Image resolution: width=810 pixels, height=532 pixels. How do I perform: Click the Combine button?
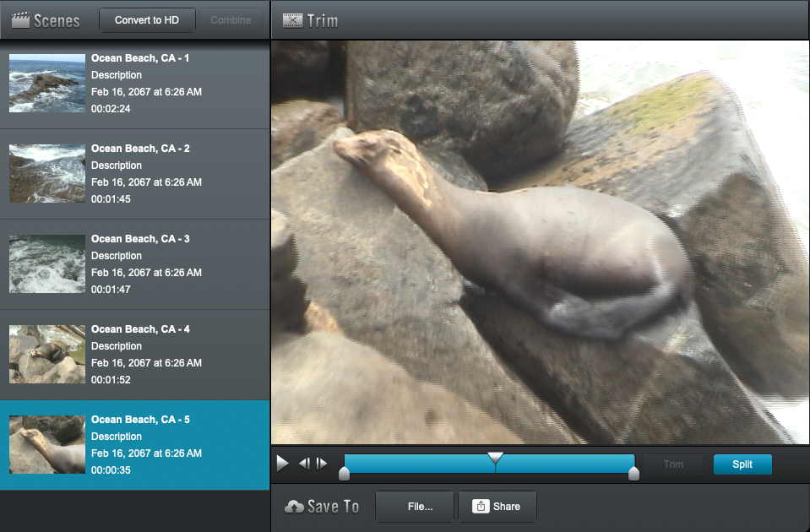tap(231, 20)
